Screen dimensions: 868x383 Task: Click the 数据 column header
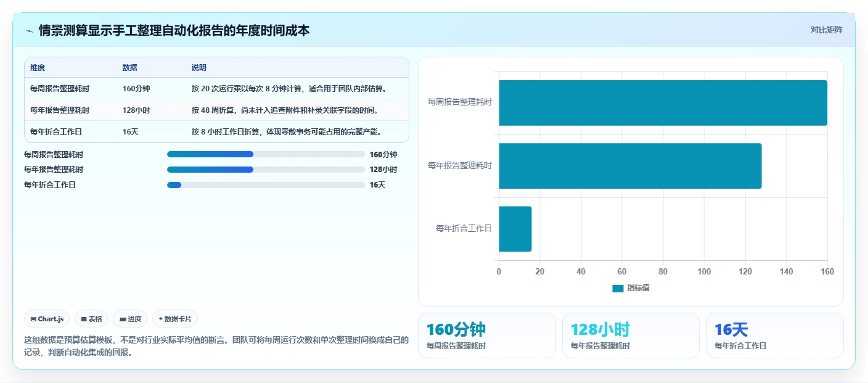[130, 68]
